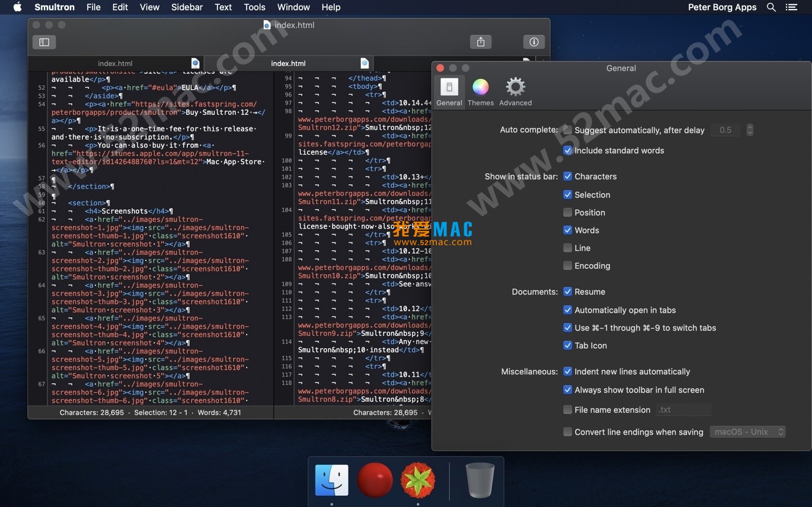The image size is (812, 507).
Task: Switch to the first index.html tab
Action: [116, 63]
